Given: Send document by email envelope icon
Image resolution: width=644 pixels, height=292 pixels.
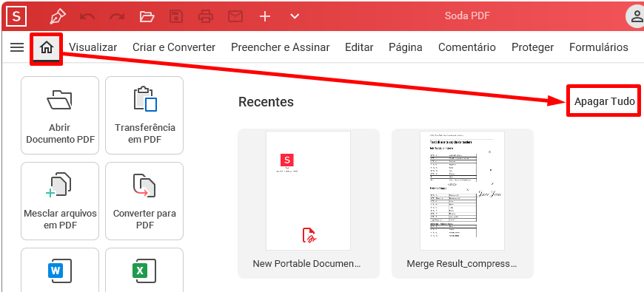Looking at the screenshot, I should point(235,16).
